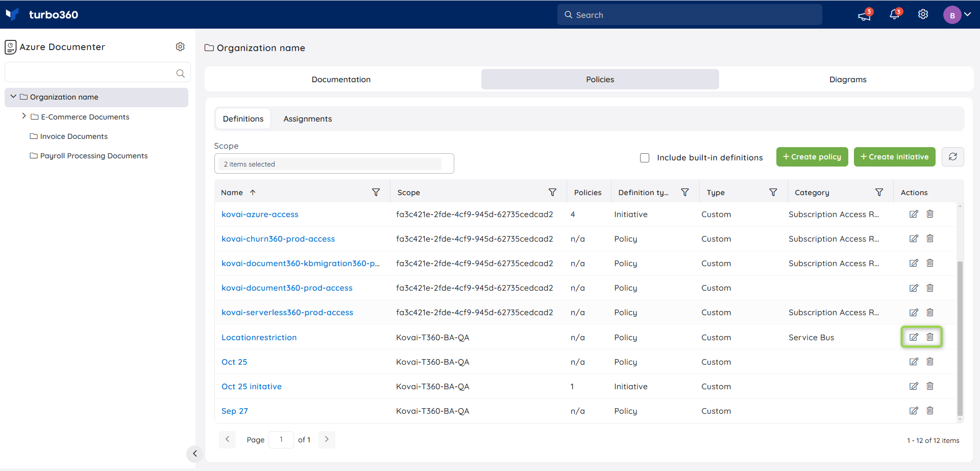The image size is (980, 471).
Task: Open the Name column filter
Action: pyautogui.click(x=376, y=192)
